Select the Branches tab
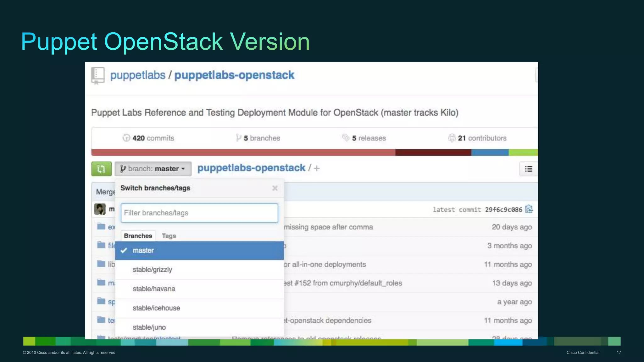The height and width of the screenshot is (362, 644). click(138, 236)
